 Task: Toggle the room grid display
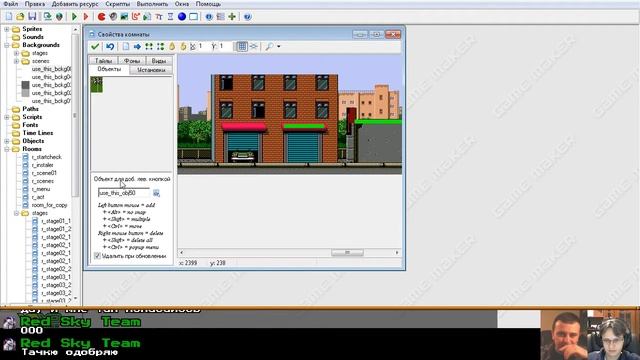tap(242, 47)
